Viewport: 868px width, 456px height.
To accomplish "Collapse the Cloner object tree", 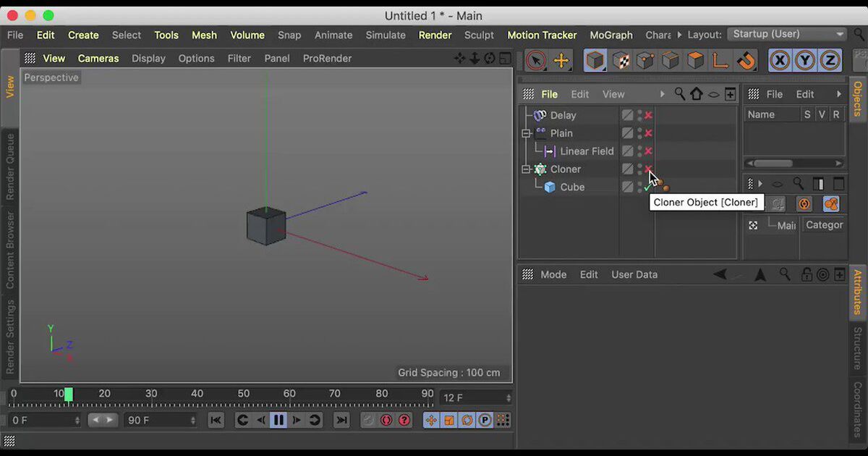I will (527, 169).
